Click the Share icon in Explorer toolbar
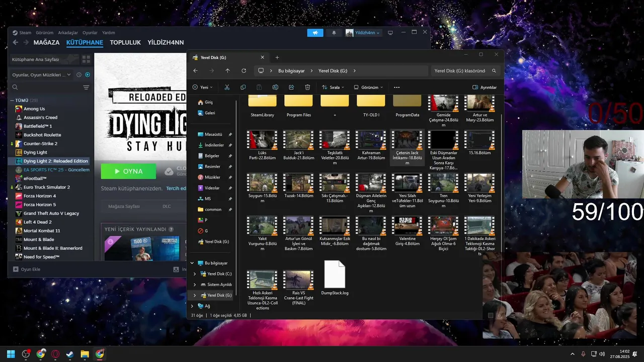Image resolution: width=644 pixels, height=362 pixels. click(291, 87)
